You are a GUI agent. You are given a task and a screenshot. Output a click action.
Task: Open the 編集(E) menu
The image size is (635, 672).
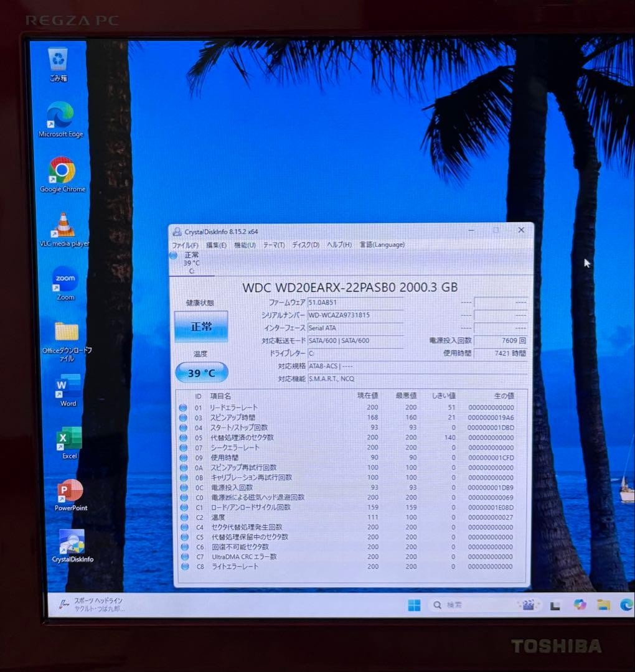pos(216,245)
